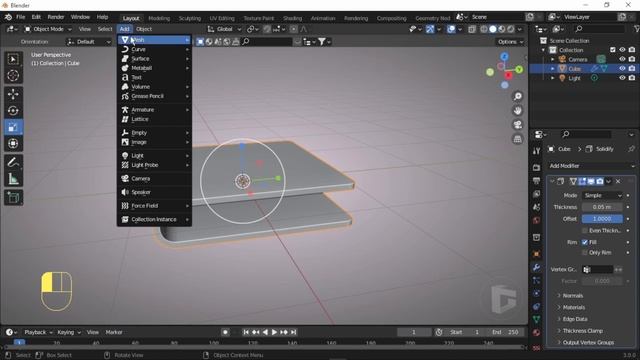640x360 pixels.
Task: Click current frame number field
Action: pyautogui.click(x=414, y=332)
